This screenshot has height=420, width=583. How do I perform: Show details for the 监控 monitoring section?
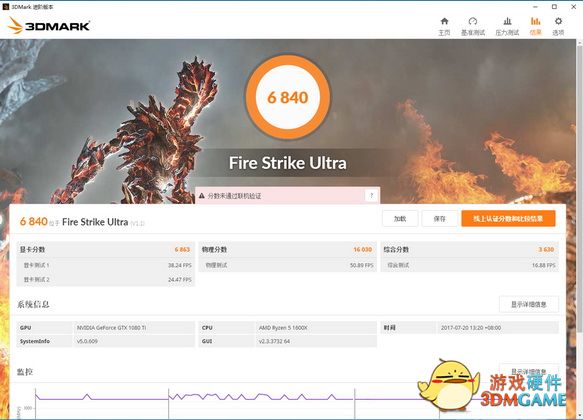tap(528, 371)
